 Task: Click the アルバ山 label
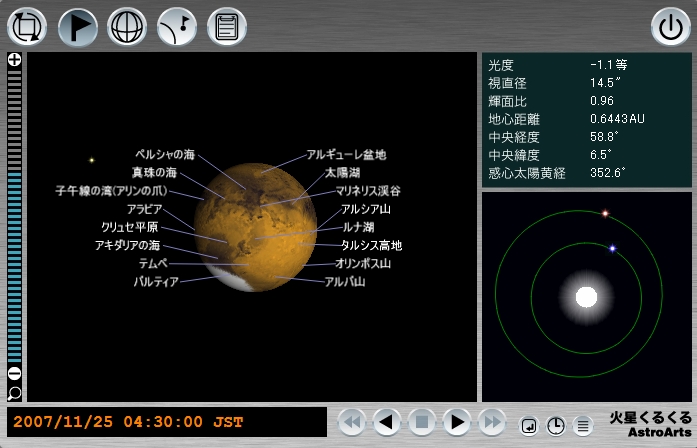(345, 282)
